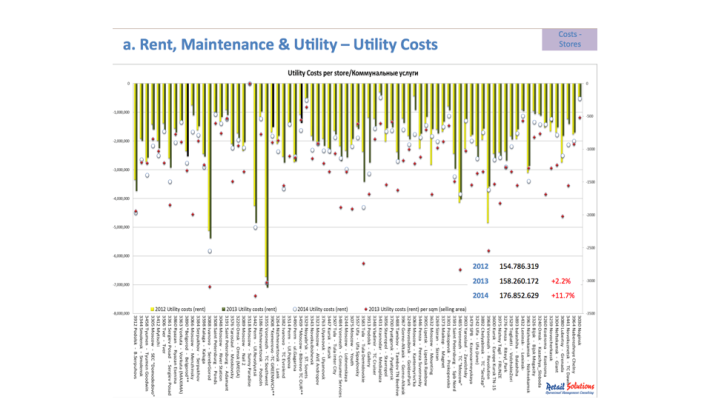Click the blue year label "2012" in the summary
710x408 pixels.
coord(480,266)
